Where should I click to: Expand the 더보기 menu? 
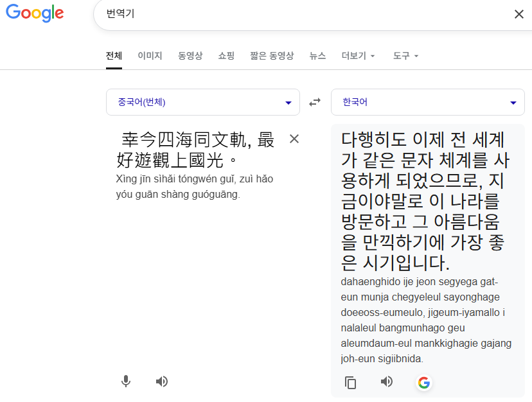point(358,56)
